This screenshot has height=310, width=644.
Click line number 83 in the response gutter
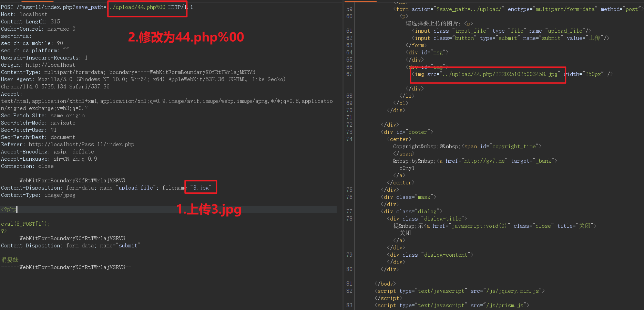[349, 305]
